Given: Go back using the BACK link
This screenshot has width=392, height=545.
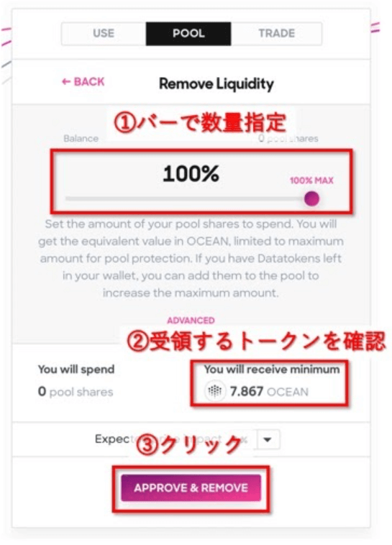Looking at the screenshot, I should tap(83, 82).
